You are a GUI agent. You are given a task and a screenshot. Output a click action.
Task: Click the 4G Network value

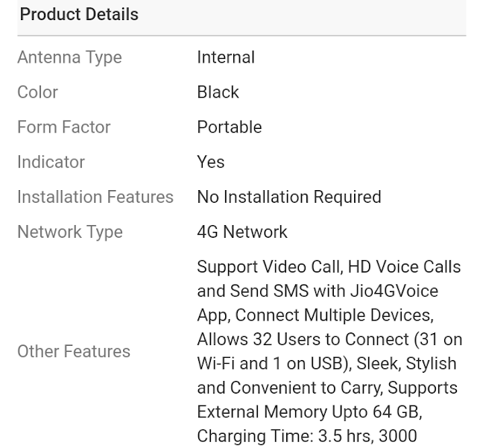(x=242, y=232)
